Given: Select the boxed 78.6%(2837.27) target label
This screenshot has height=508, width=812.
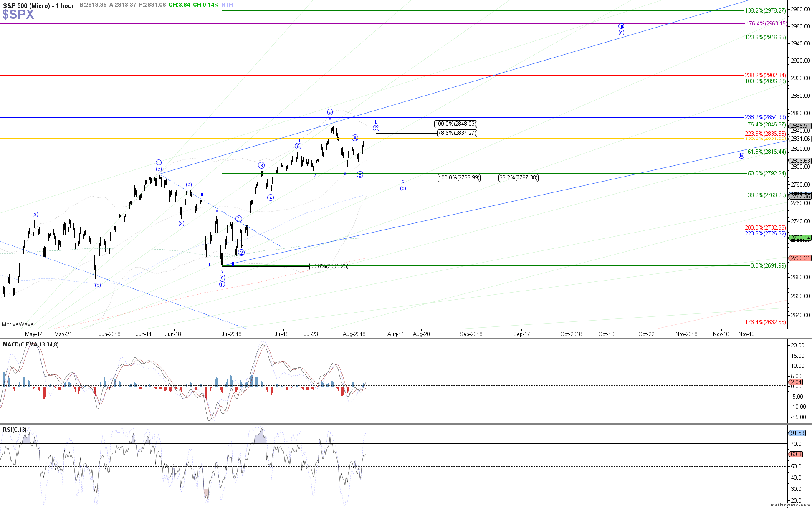Looking at the screenshot, I should coord(457,133).
